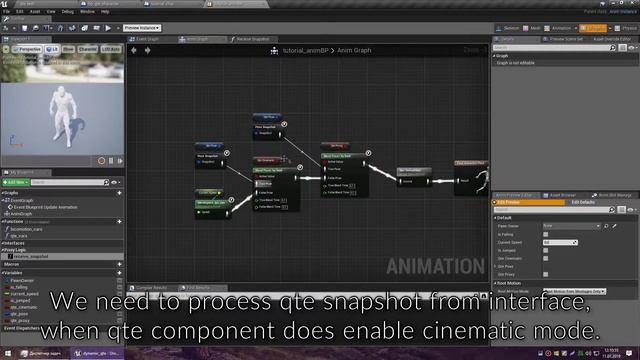Pause the viewport animation preview

[x=111, y=161]
